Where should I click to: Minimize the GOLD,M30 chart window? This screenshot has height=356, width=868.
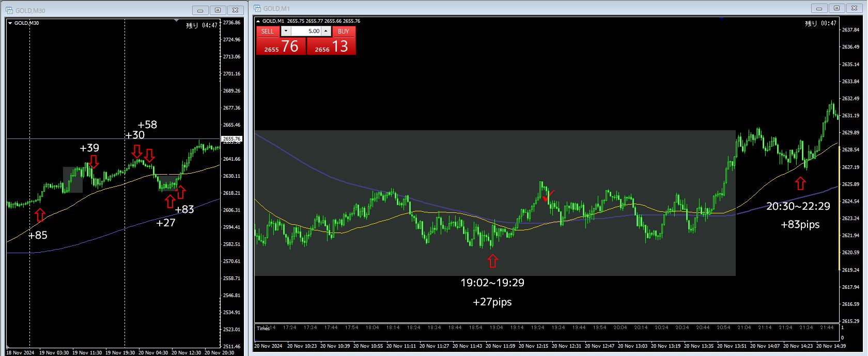point(200,10)
